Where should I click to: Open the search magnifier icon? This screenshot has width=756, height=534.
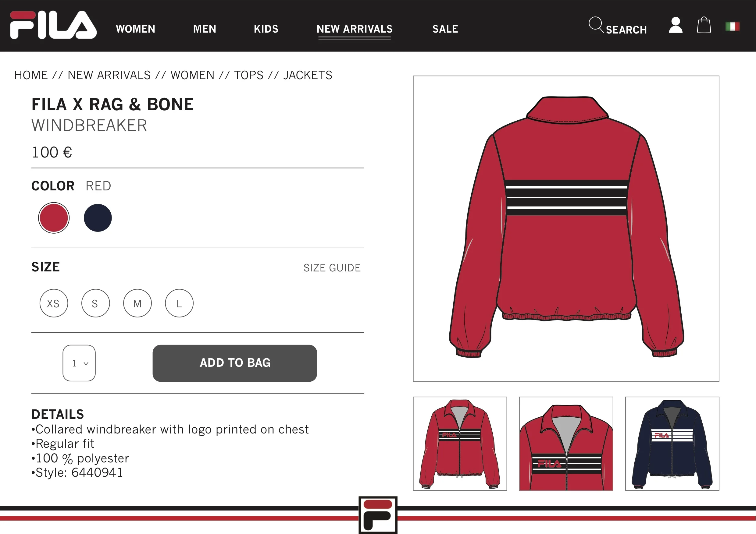596,25
